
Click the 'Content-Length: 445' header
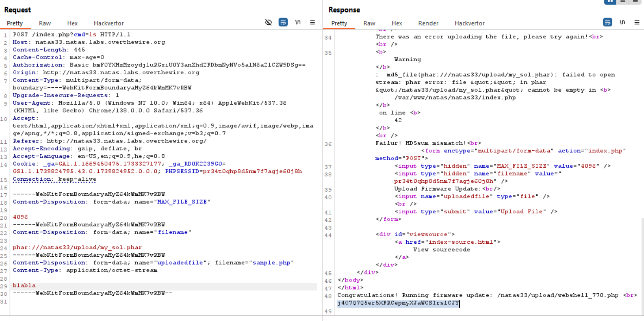click(49, 50)
